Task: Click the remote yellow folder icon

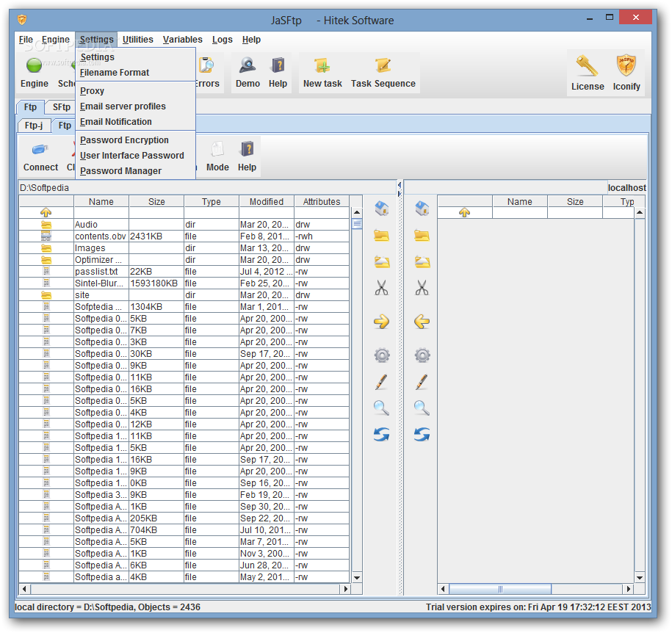Action: click(422, 235)
